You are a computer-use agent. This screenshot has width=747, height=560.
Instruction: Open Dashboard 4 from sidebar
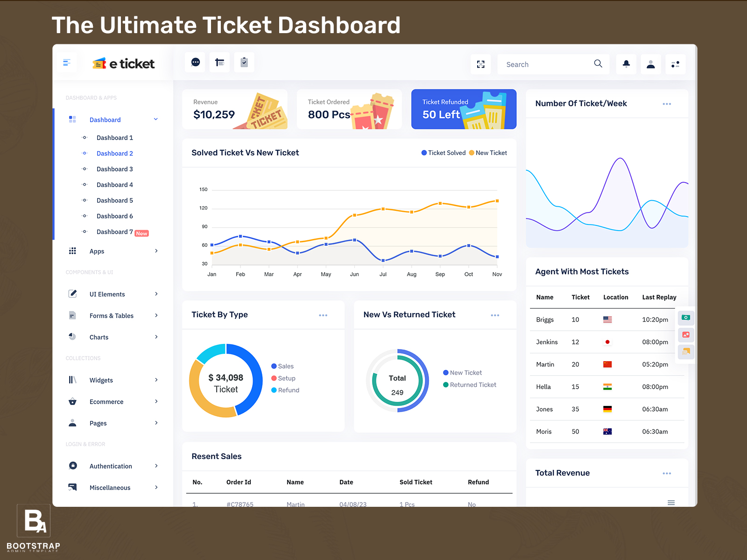[115, 185]
